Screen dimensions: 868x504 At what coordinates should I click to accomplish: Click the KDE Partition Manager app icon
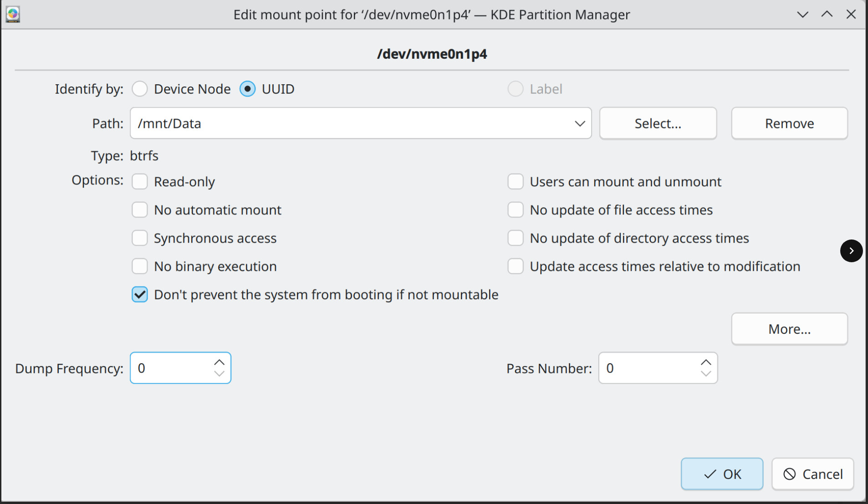coord(13,15)
